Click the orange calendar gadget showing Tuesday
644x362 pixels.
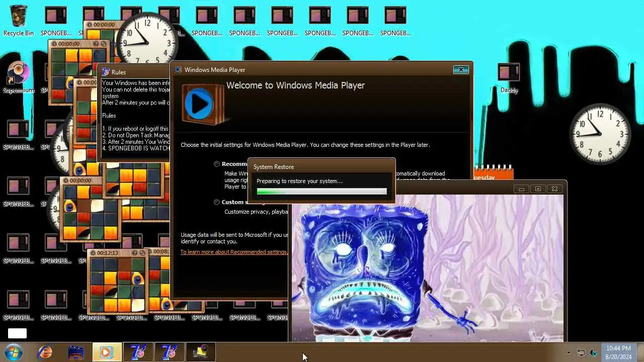click(x=493, y=172)
